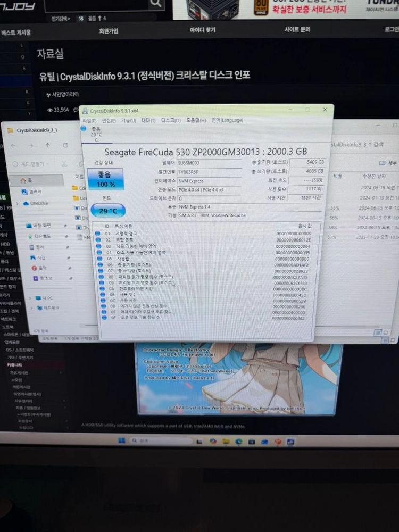Select SMART row 0C 사용 시간
The height and width of the screenshot is (532, 399).
point(205,300)
